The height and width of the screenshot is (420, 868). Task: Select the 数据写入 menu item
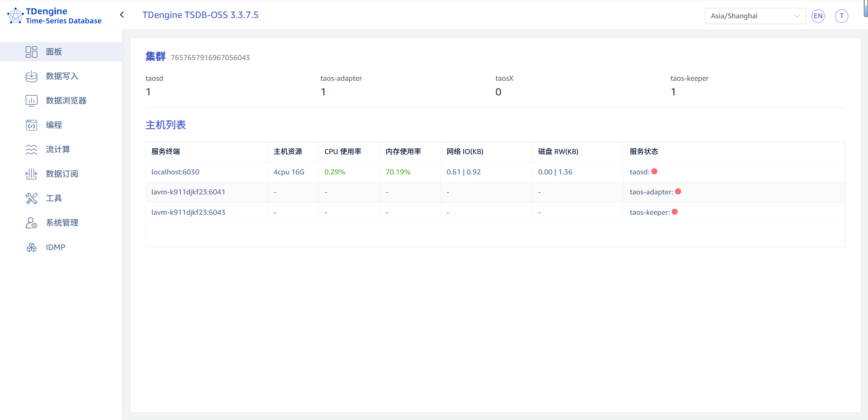[x=62, y=76]
